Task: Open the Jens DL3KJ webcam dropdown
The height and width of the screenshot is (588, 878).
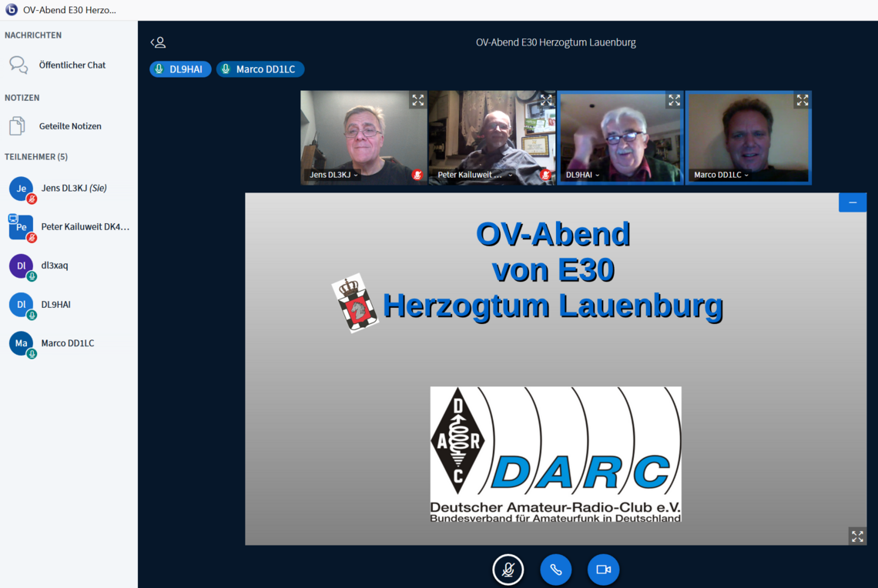Action: coord(333,175)
